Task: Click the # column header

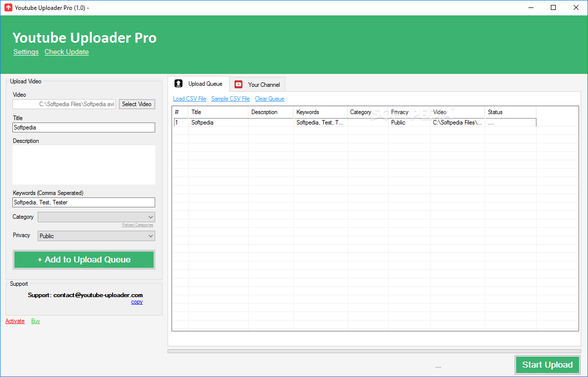Action: pyautogui.click(x=180, y=112)
